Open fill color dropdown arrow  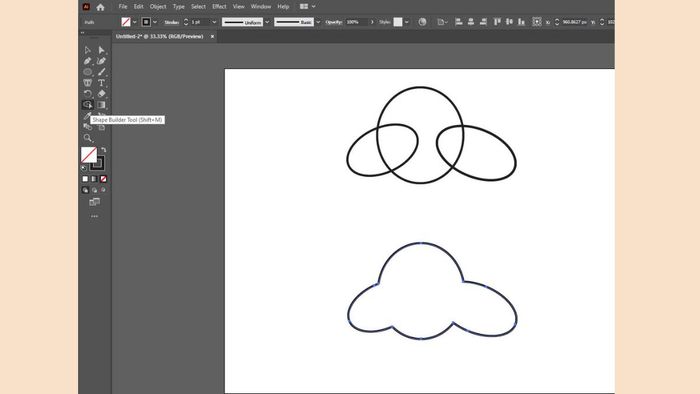click(135, 22)
